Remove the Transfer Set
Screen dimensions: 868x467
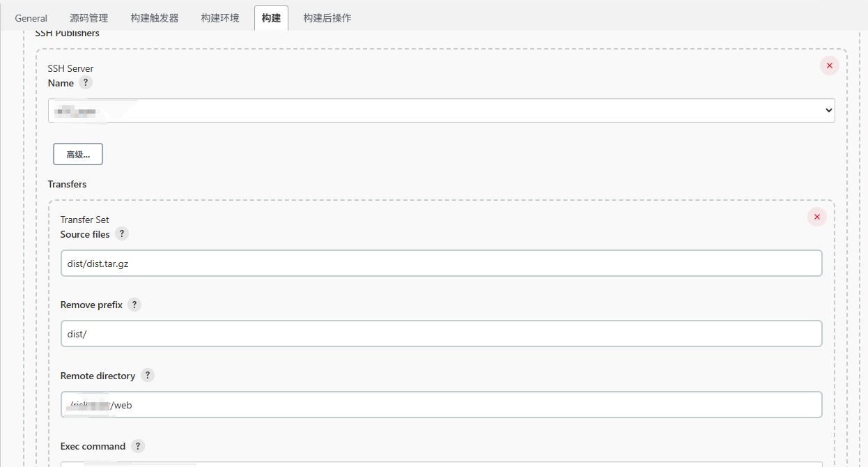pyautogui.click(x=816, y=217)
